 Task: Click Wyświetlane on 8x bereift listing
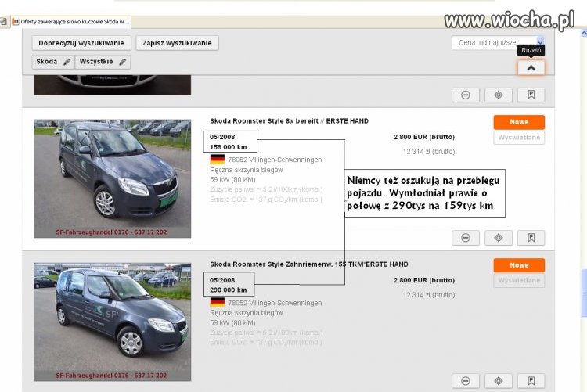tap(519, 138)
